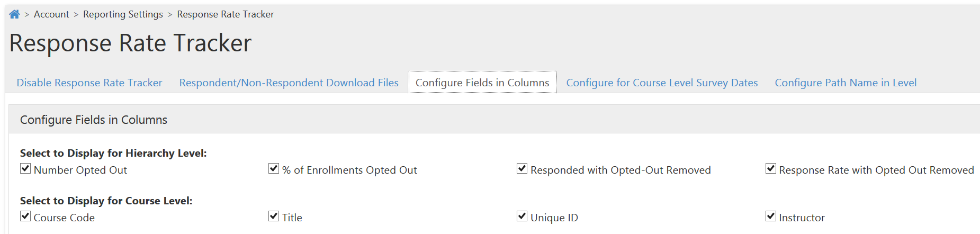Click the Number Opted Out label text
Viewport: 980px width, 234px height.
(x=80, y=170)
